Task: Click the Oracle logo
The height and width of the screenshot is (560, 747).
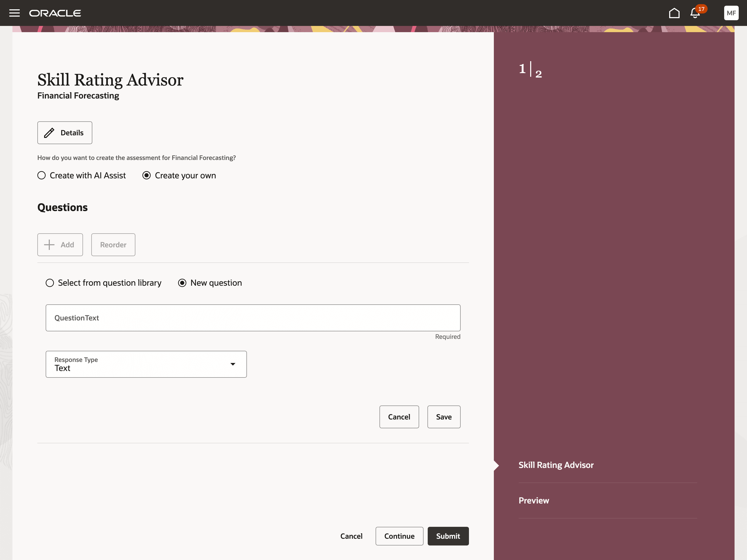Action: coord(55,13)
